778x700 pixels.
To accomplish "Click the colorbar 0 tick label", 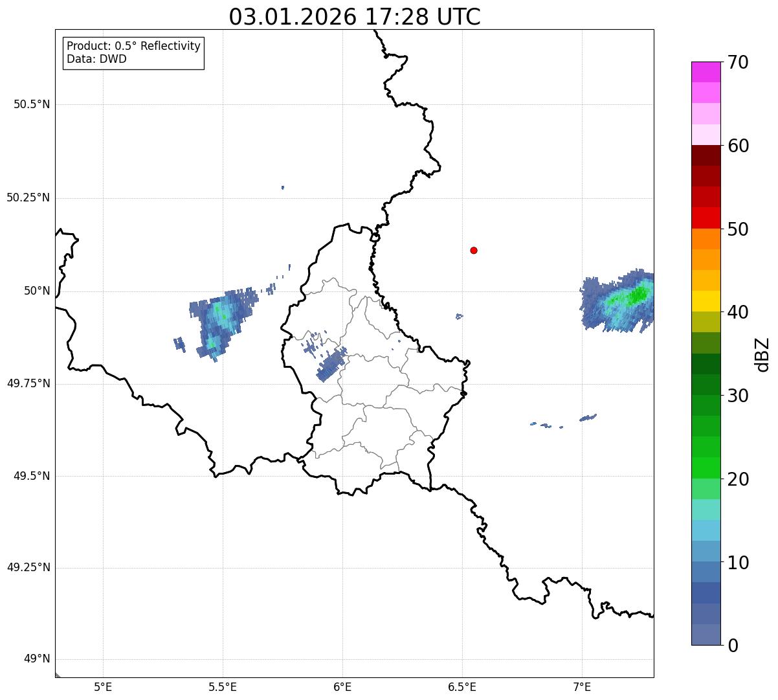I will [x=733, y=646].
